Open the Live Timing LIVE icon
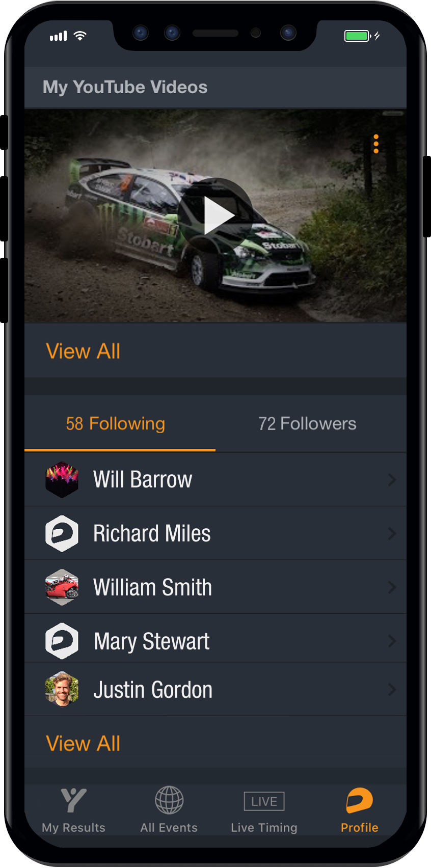The width and height of the screenshot is (431, 868). tap(264, 801)
